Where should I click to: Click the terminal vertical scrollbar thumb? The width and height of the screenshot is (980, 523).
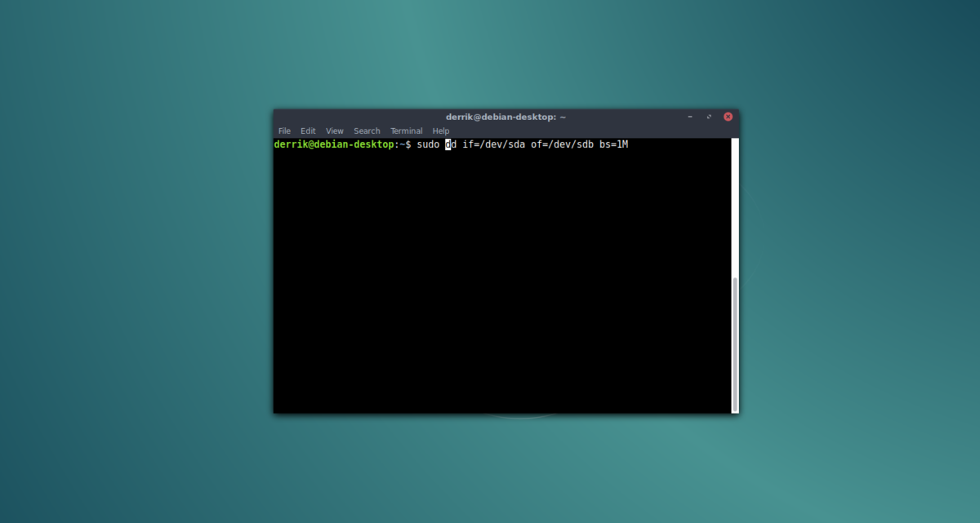[x=735, y=343]
